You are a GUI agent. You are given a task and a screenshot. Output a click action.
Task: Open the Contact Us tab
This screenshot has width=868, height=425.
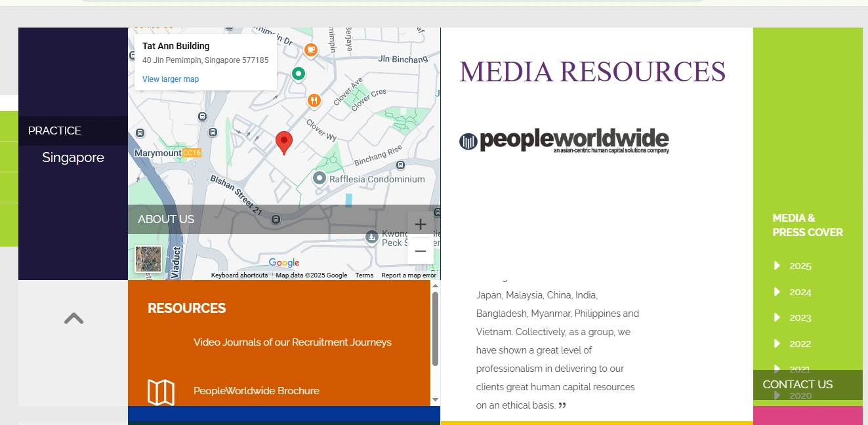click(x=797, y=384)
